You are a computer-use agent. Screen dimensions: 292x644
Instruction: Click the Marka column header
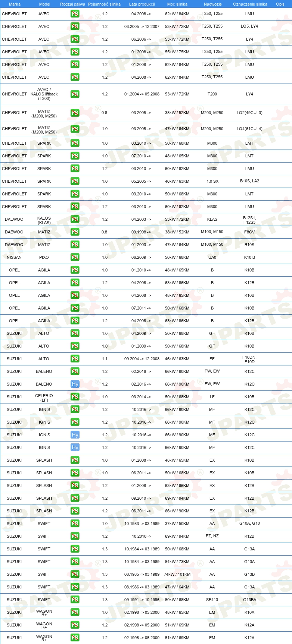(15, 4)
